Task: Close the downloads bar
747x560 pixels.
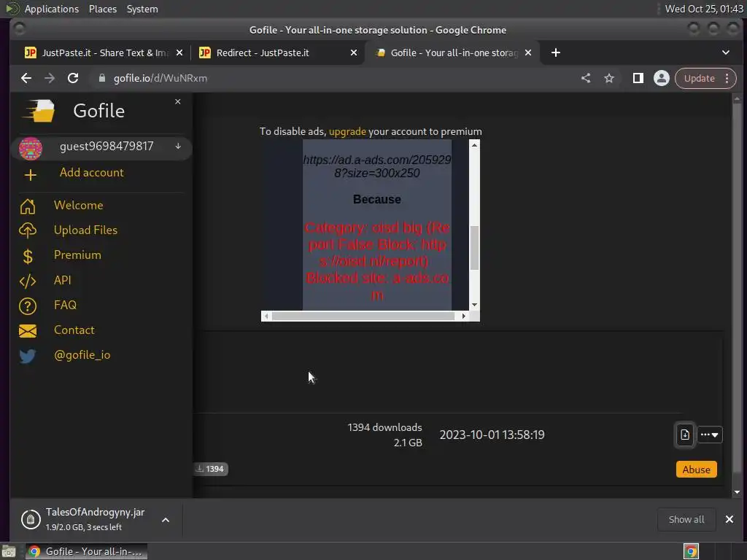Action: (729, 519)
